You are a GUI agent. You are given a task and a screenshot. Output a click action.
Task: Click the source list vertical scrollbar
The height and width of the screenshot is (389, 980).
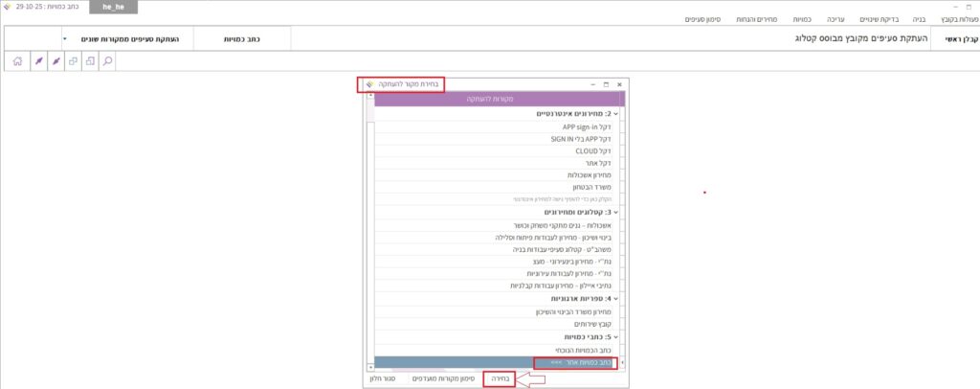tap(369, 230)
